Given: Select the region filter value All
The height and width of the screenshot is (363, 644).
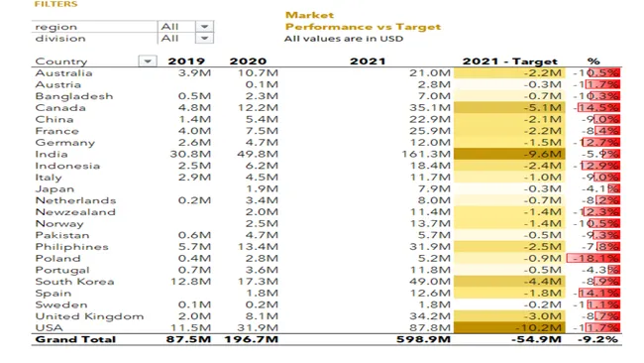Looking at the screenshot, I should coord(169,27).
